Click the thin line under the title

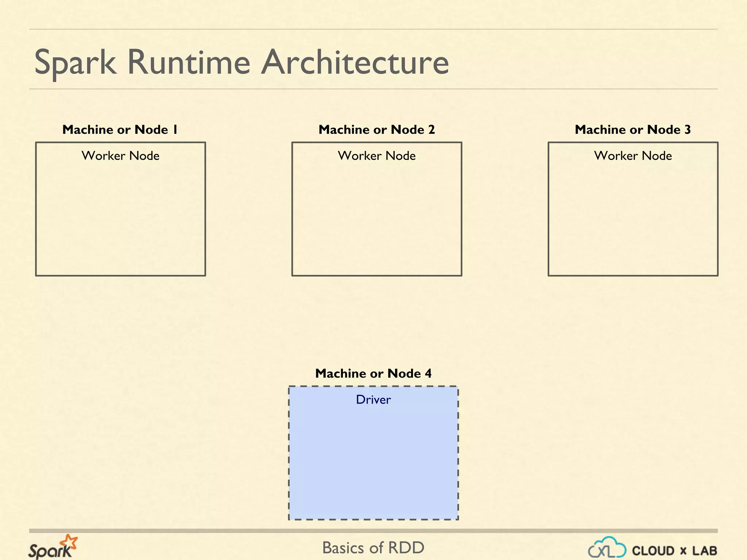coord(373,89)
